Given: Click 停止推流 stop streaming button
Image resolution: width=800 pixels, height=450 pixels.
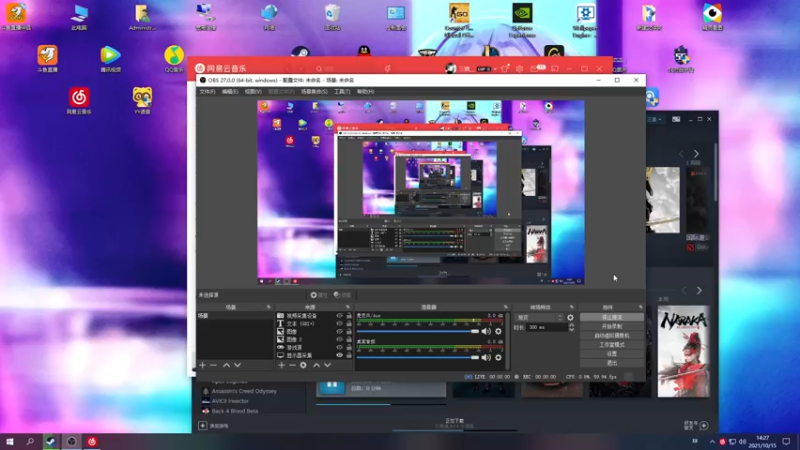Looking at the screenshot, I should pos(612,317).
